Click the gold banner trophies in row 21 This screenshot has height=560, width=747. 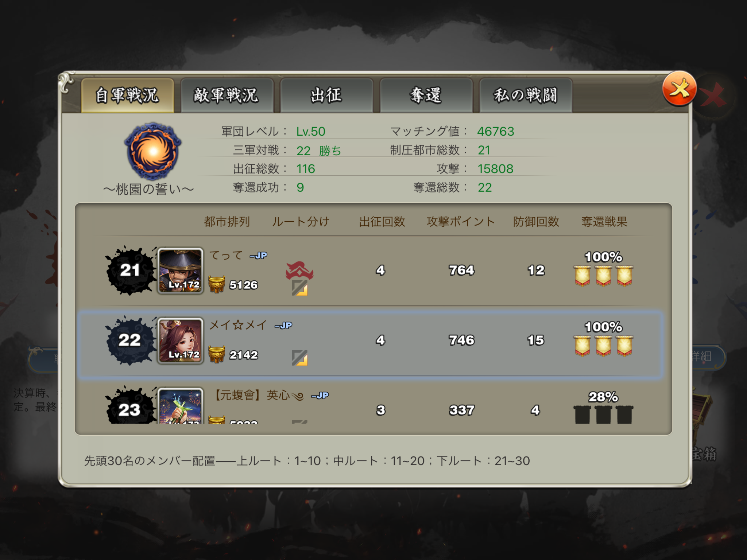click(604, 276)
